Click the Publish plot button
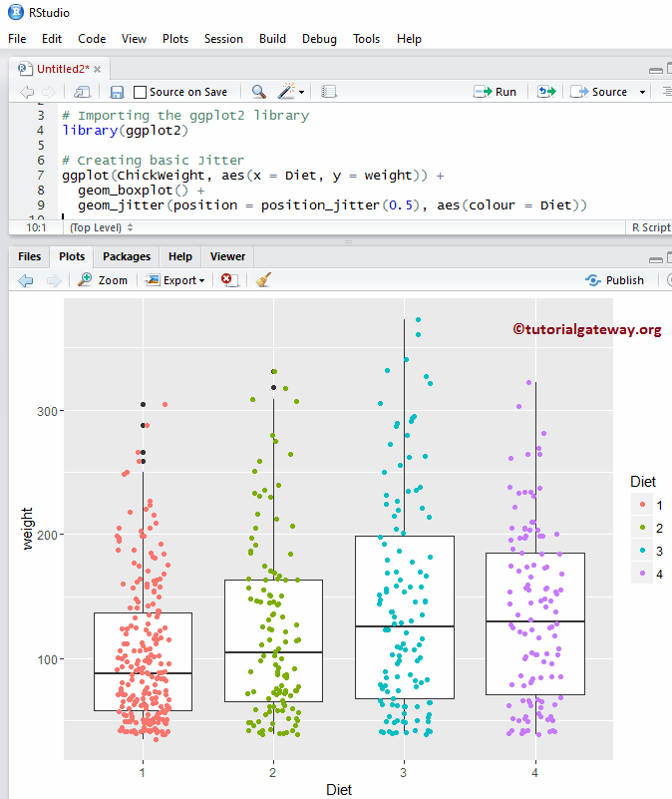672x799 pixels. [615, 280]
